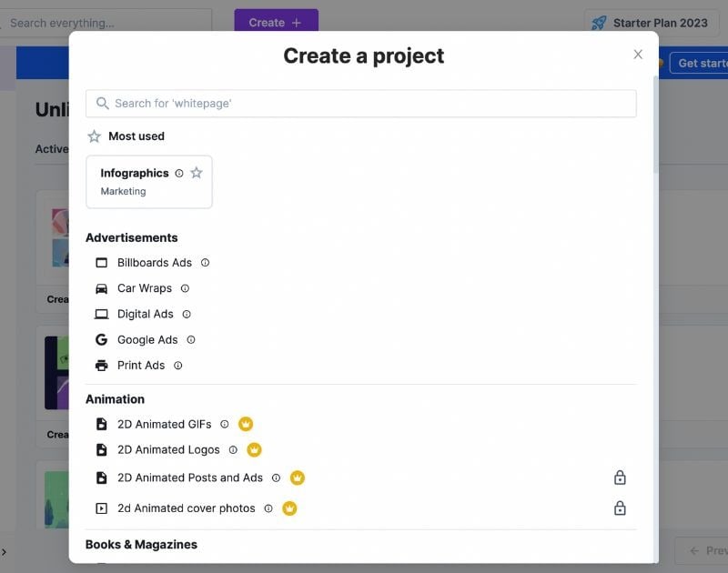Click the modal's vertical scrollbar
This screenshot has width=728, height=573.
(x=655, y=123)
